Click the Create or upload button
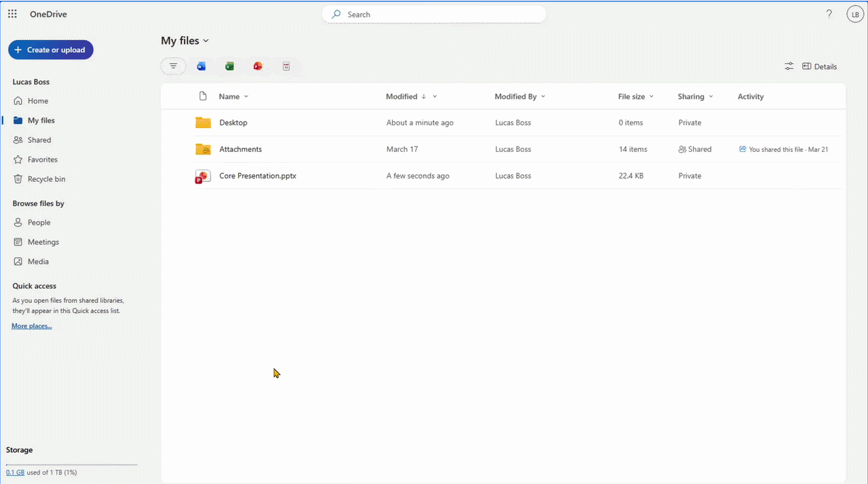 [x=51, y=49]
